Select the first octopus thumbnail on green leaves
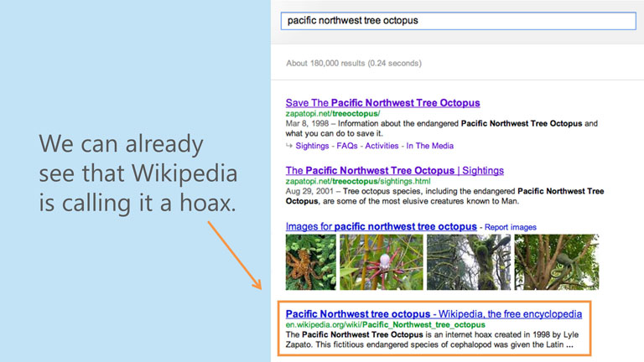The image size is (644, 362). pos(310,262)
